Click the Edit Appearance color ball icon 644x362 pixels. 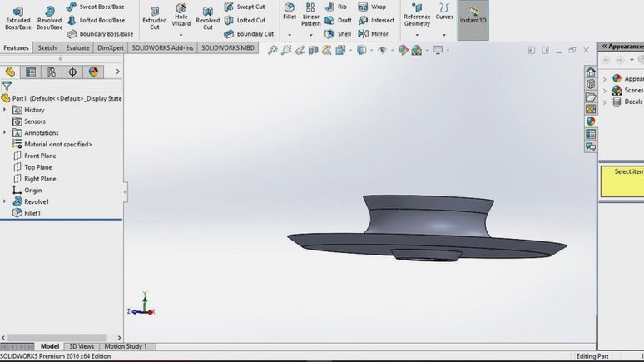pyautogui.click(x=403, y=50)
